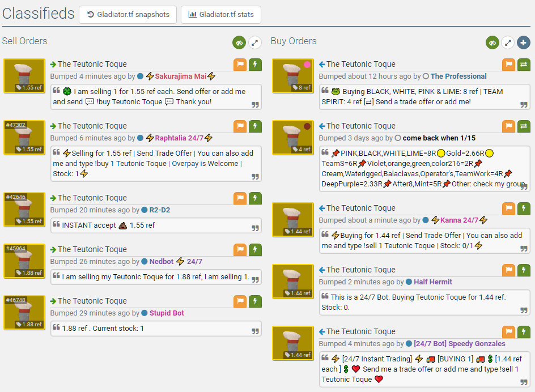Flag the Stupid Bot sell listing
535x392 pixels.
point(240,301)
